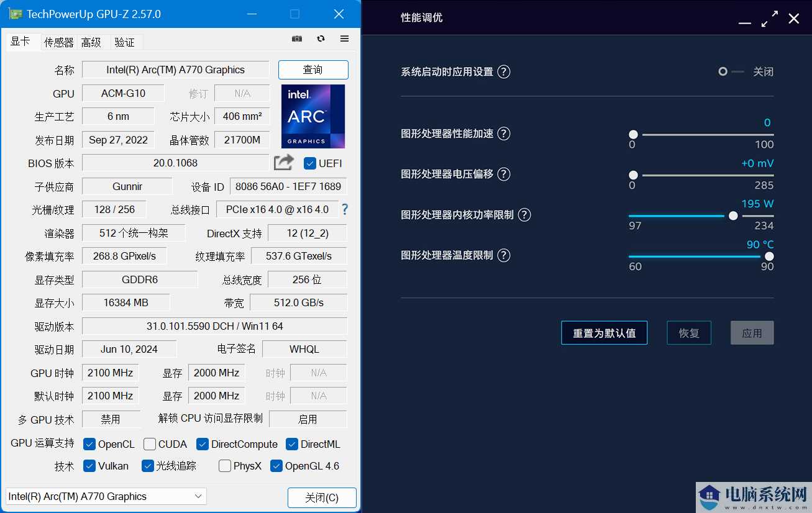Click the 生产工艺 value 6 nm
The width and height of the screenshot is (812, 513).
(x=118, y=116)
